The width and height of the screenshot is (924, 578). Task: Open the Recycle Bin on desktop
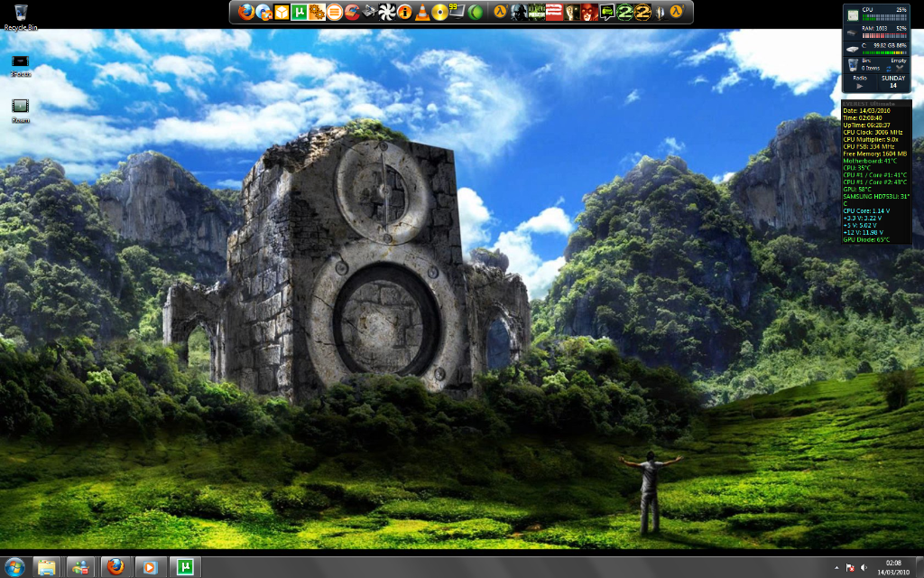pos(21,16)
